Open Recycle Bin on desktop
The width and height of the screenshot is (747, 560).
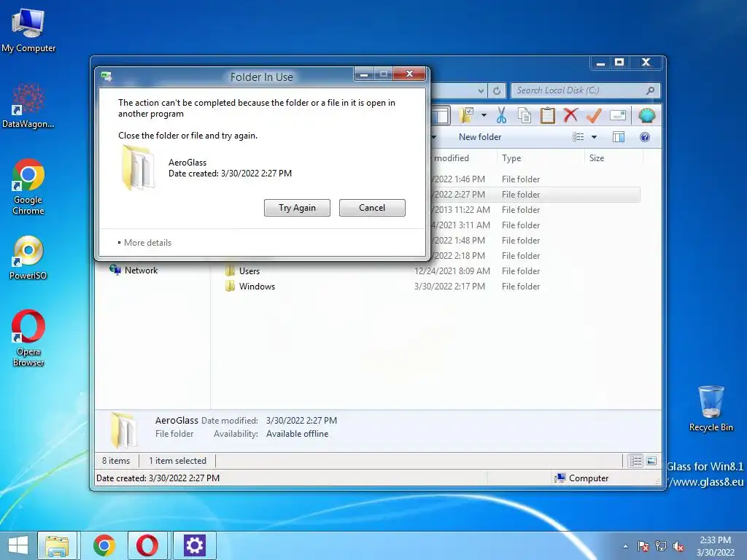coord(711,408)
